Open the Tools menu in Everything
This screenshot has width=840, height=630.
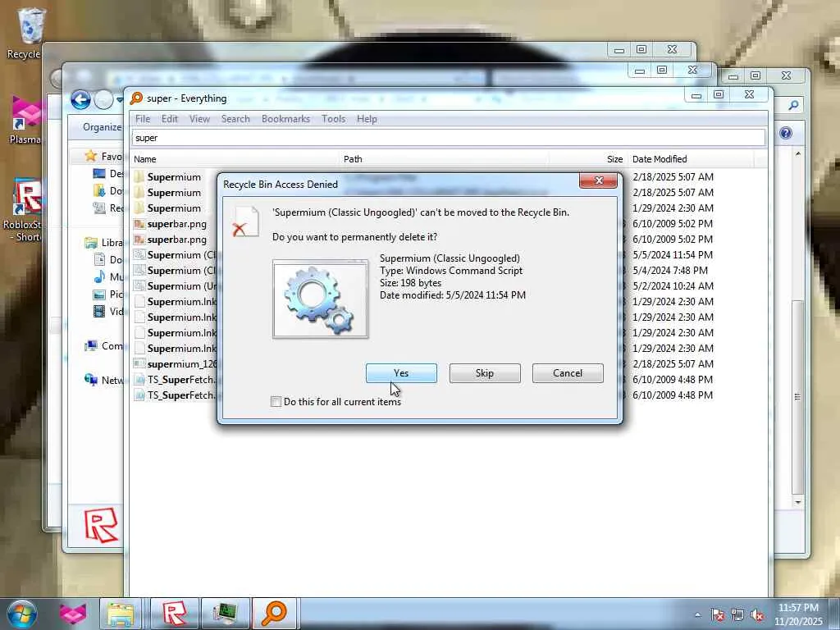click(x=333, y=119)
